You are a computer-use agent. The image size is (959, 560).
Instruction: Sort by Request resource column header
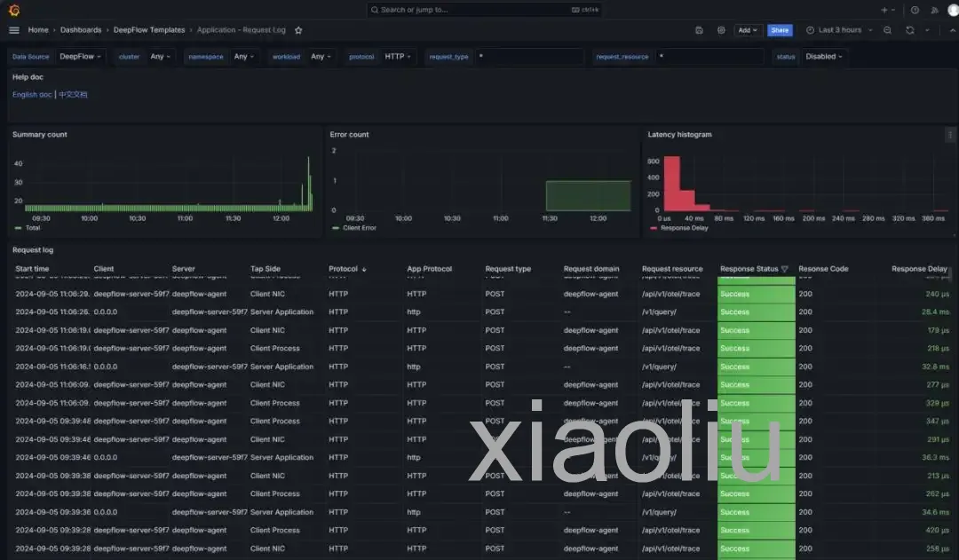tap(672, 269)
